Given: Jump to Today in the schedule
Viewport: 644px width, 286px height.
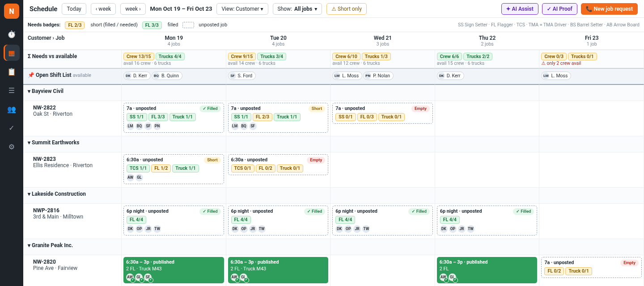Looking at the screenshot, I should click(74, 9).
